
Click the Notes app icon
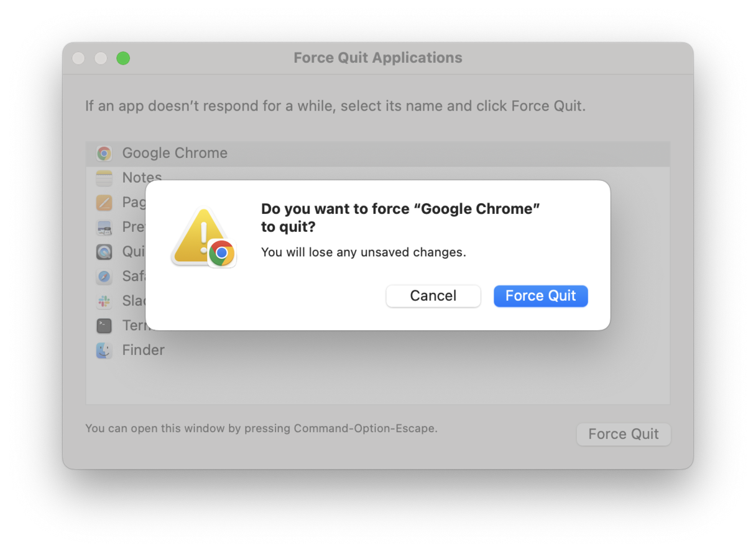[x=104, y=178]
